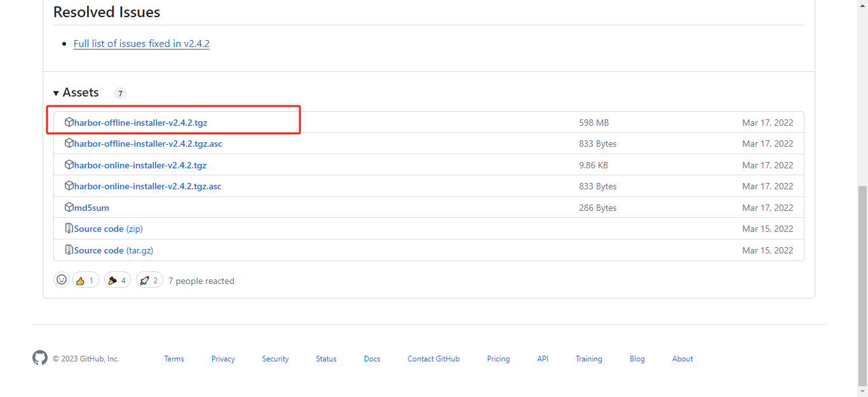Click Mar 17, 2022 date in md5sum row
868x397 pixels.
pyautogui.click(x=768, y=208)
